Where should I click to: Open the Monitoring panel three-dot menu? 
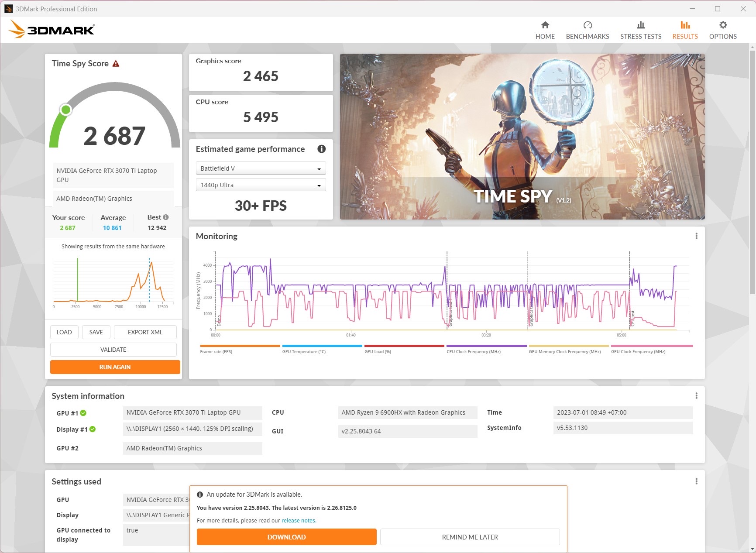(696, 236)
